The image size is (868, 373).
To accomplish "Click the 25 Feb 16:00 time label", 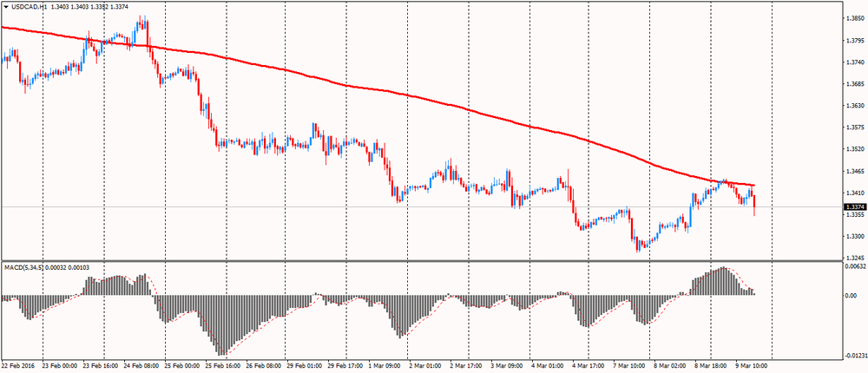I will 223,366.
